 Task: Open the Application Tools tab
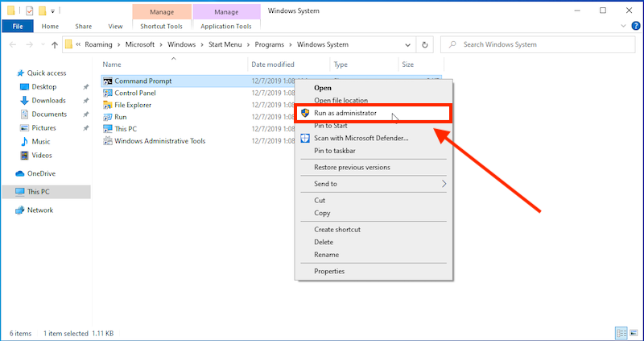pyautogui.click(x=226, y=27)
